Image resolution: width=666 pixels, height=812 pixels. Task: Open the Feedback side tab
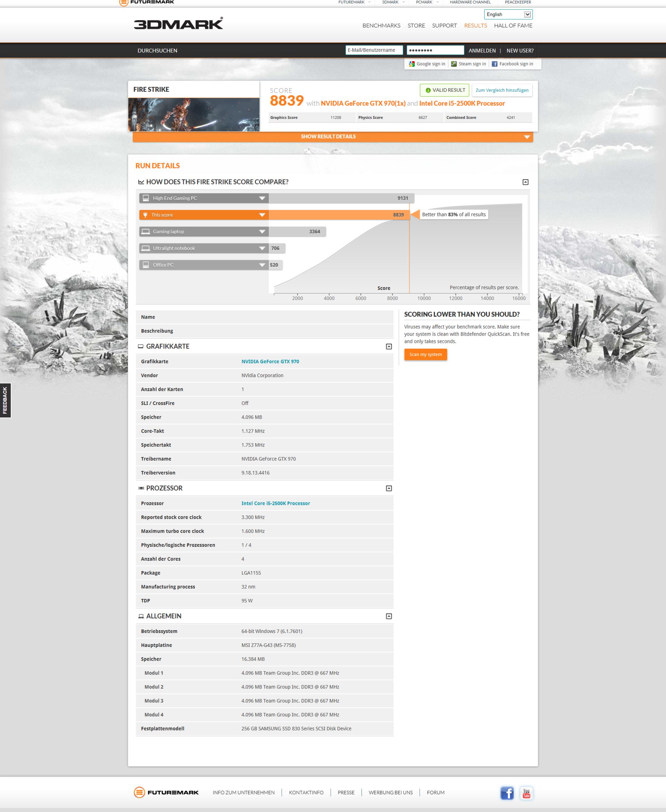coord(5,401)
